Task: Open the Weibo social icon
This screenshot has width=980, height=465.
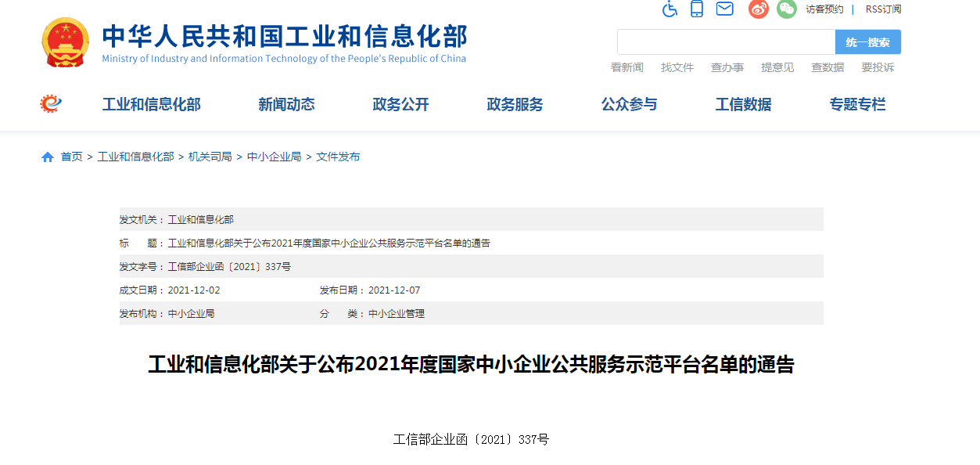Action: click(759, 9)
